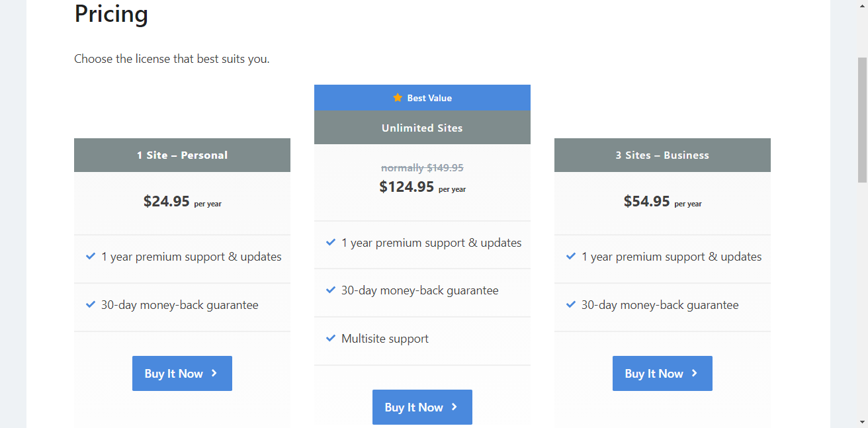Click the checkmark next to Personal money-back guarantee

point(91,305)
